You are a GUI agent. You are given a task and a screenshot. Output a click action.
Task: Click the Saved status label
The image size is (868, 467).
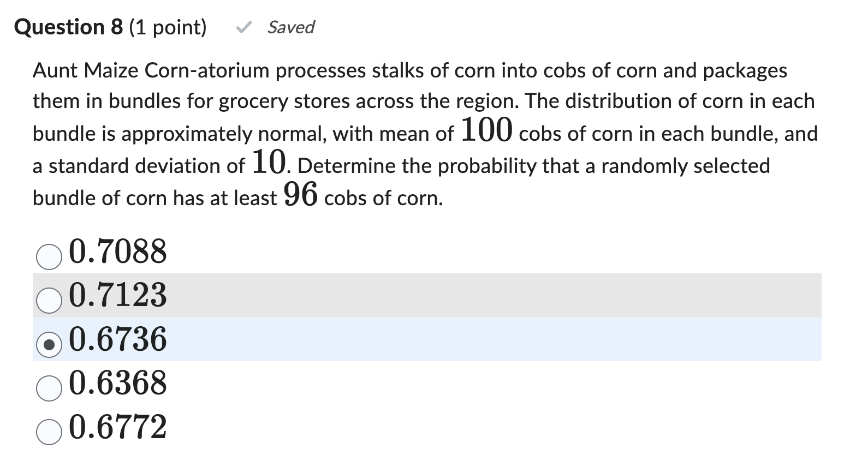[290, 28]
